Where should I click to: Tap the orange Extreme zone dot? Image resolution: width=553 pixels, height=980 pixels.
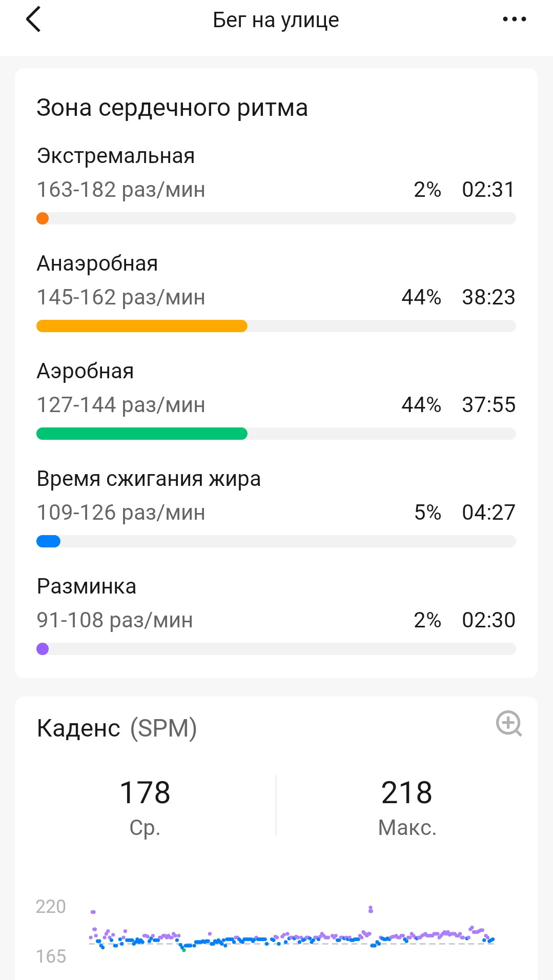click(43, 218)
